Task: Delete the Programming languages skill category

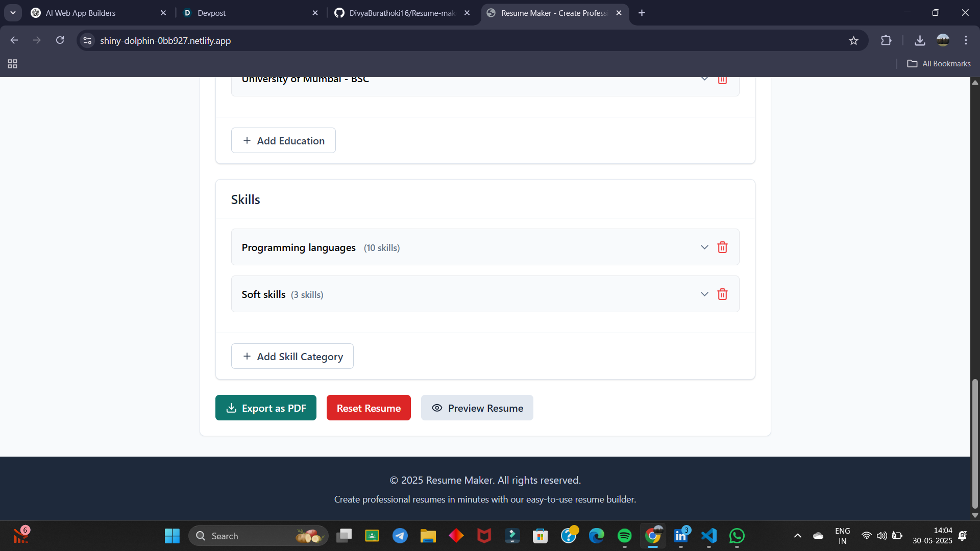Action: point(722,247)
